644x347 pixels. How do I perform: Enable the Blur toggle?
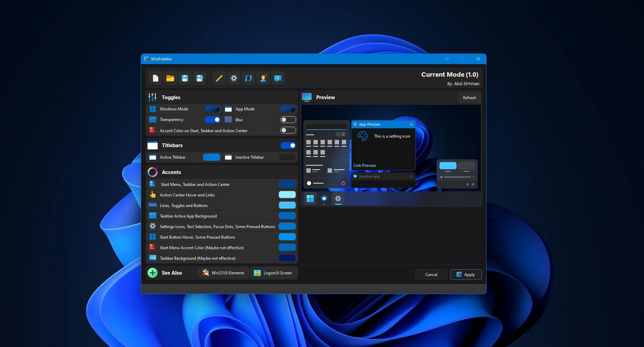288,119
